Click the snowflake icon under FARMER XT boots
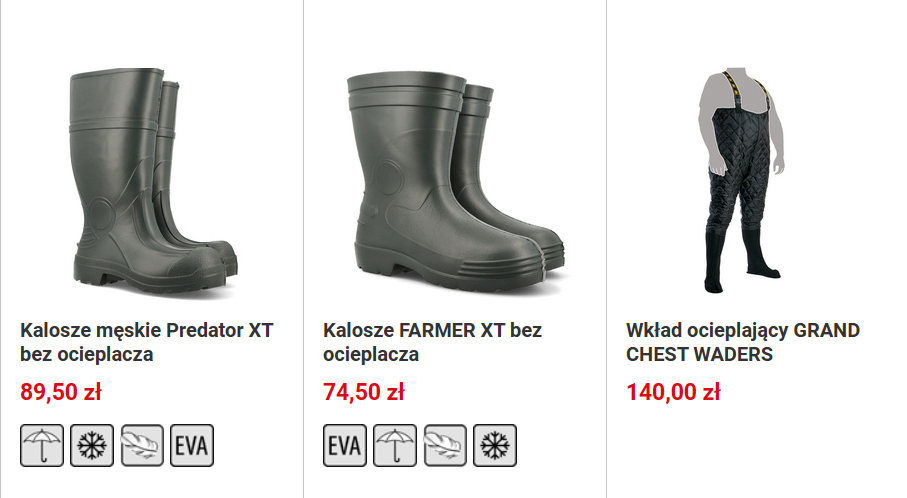 [495, 445]
